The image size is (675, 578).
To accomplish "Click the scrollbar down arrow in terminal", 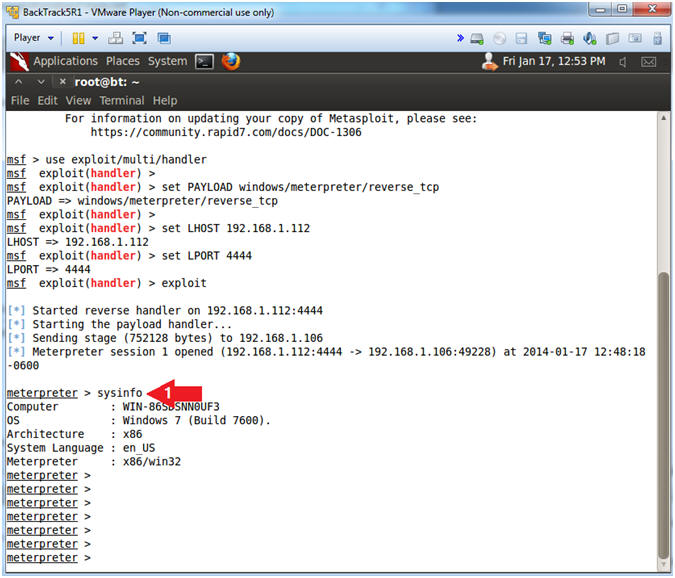I will pos(663,566).
